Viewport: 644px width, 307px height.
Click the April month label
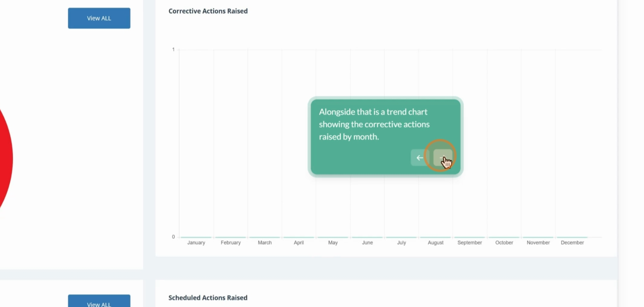[x=299, y=243]
